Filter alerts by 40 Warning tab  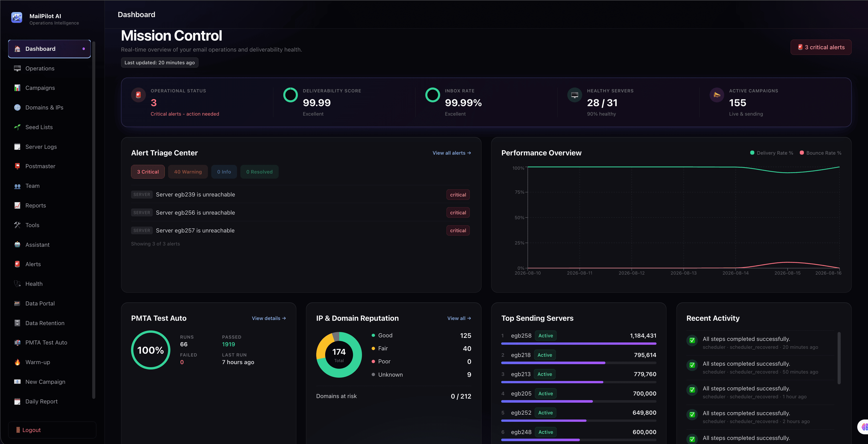pos(188,172)
